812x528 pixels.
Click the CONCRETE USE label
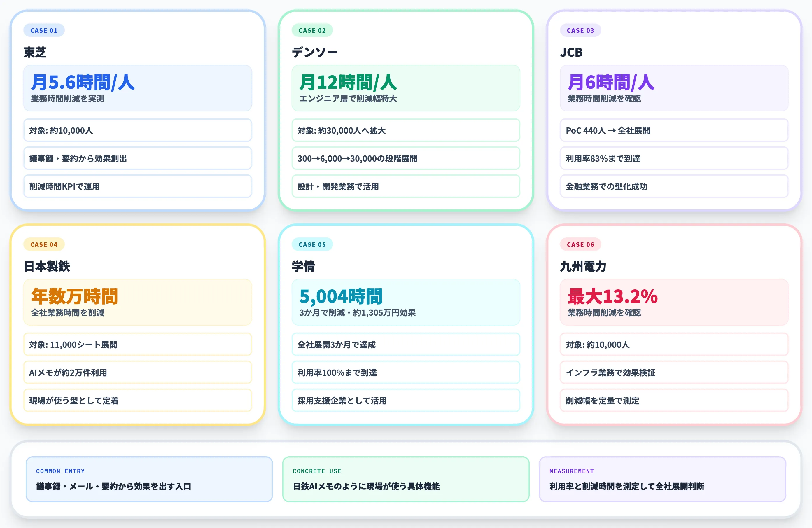click(x=317, y=471)
